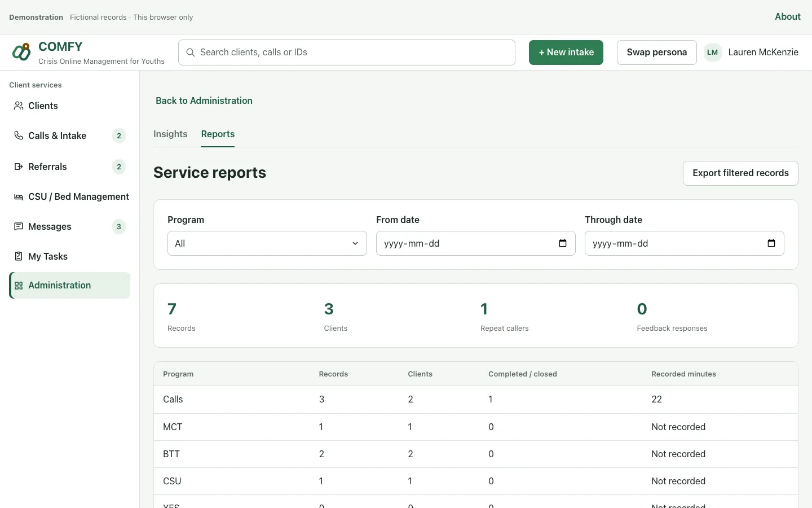
Task: Switch to the Insights tab
Action: [170, 134]
